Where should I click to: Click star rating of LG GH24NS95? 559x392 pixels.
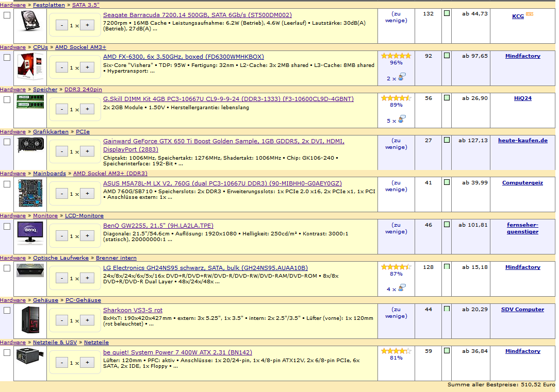tap(396, 267)
